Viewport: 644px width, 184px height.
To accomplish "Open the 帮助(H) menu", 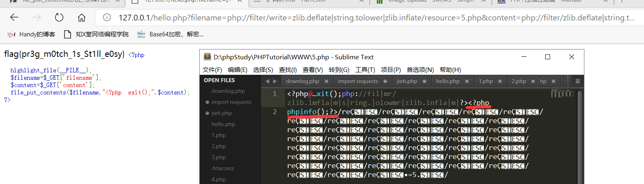I will tap(450, 70).
